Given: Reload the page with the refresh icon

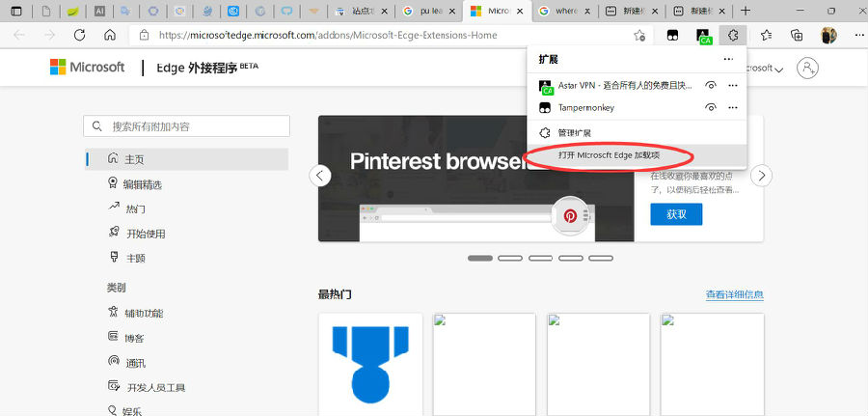Looking at the screenshot, I should coord(80,36).
